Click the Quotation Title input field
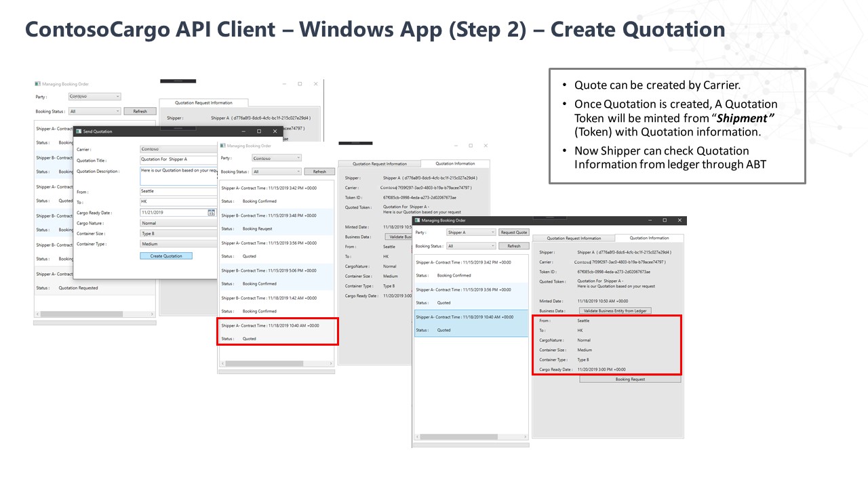This screenshot has height=488, width=868. click(x=178, y=159)
